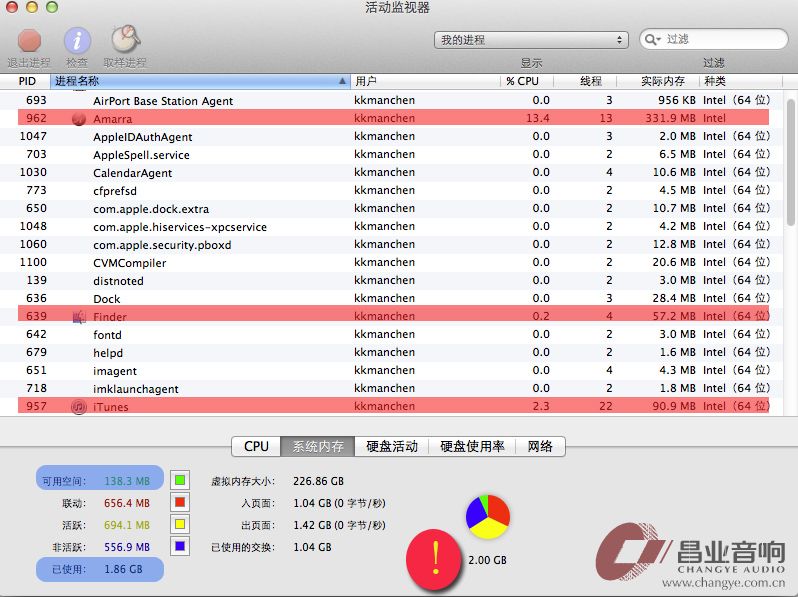
Task: Click the blue inactive memory color swatch
Action: pyautogui.click(x=180, y=546)
